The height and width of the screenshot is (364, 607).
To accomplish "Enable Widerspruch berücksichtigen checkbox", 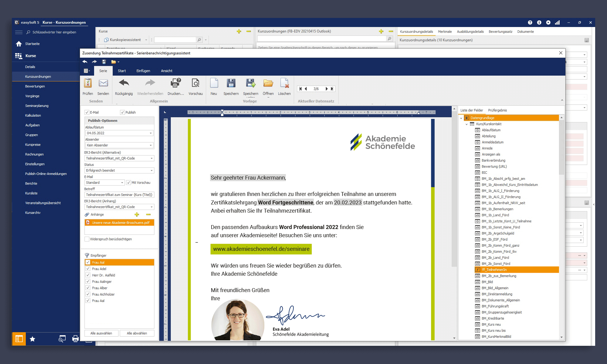I will point(87,239).
